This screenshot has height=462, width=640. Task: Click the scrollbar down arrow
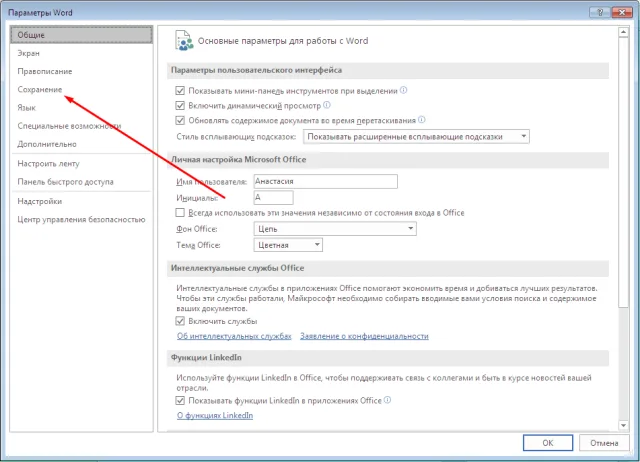[623, 425]
